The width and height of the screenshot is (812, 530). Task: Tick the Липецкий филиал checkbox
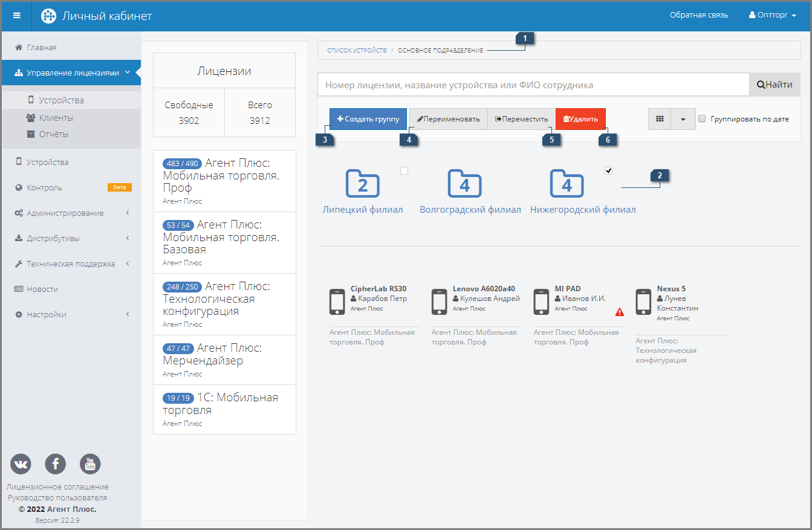pos(404,171)
